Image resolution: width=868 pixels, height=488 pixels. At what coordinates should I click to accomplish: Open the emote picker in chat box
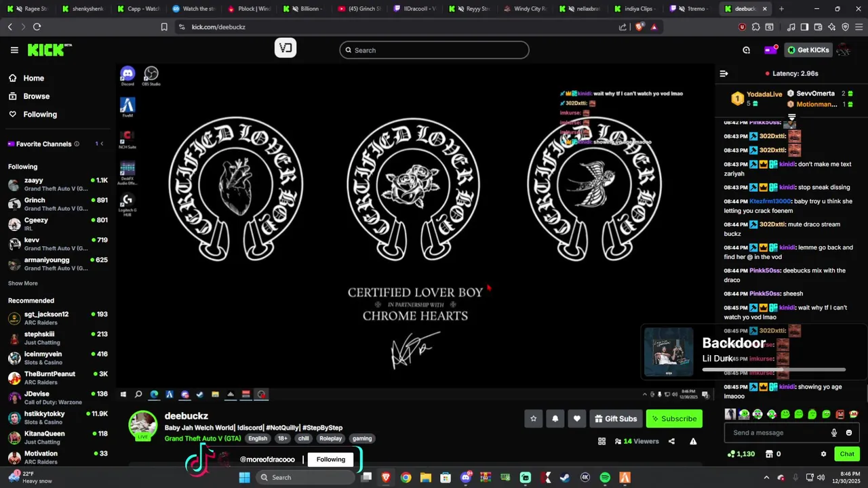(x=848, y=432)
